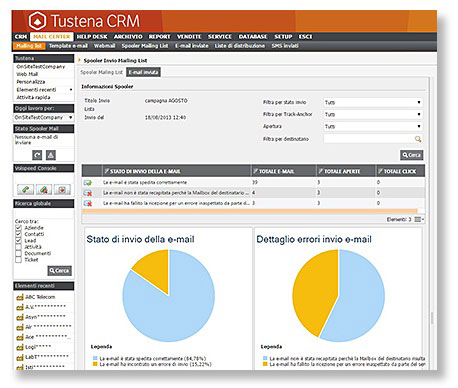
Task: Open Filtra per stato invio dropdown
Action: tap(373, 102)
